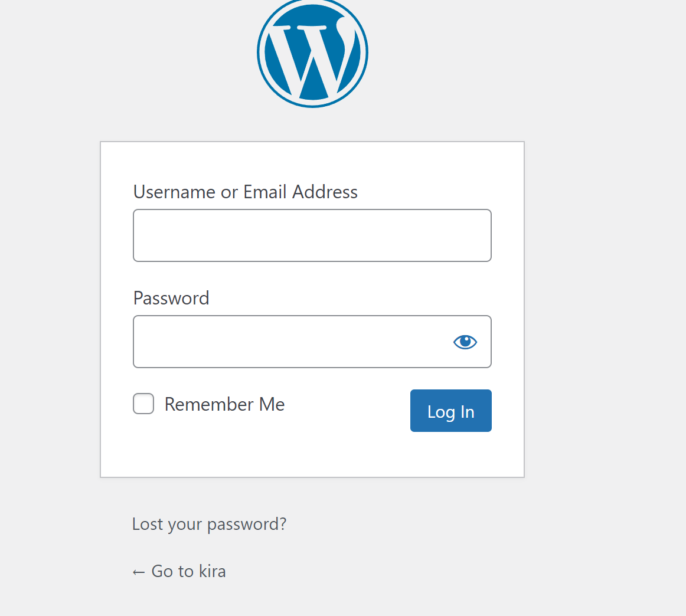Click the blue eye icon
This screenshot has width=686, height=616.
[x=465, y=342]
